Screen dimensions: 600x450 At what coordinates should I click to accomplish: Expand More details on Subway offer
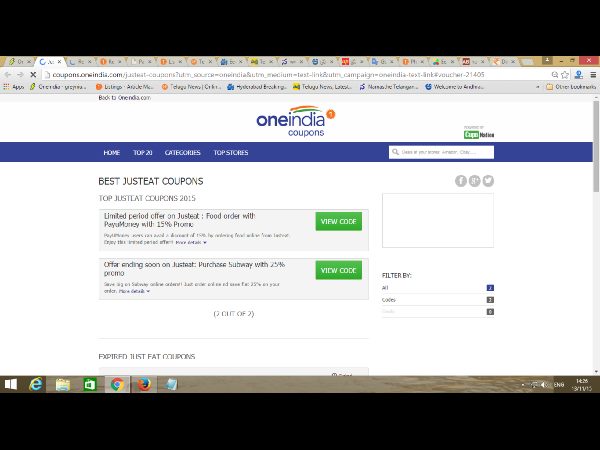tap(134, 291)
